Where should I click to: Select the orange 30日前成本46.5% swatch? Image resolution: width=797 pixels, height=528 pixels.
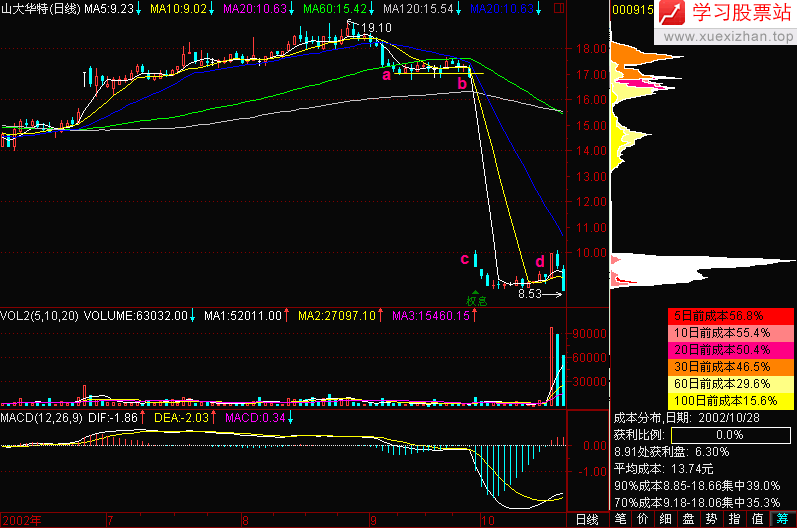pos(730,367)
